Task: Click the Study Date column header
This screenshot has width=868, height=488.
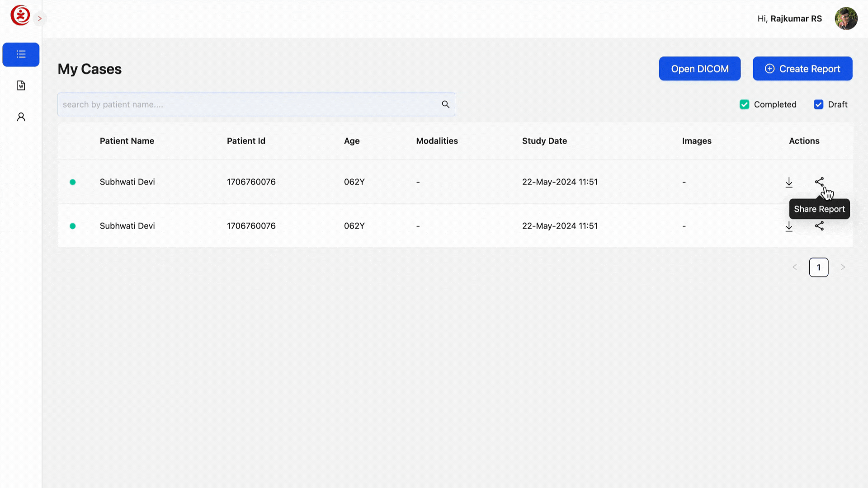Action: click(x=544, y=141)
